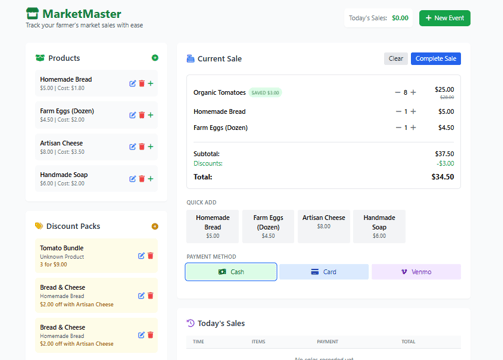Add Farm Eggs (Dozen) via plus icon
This screenshot has width=503, height=360.
click(x=151, y=115)
